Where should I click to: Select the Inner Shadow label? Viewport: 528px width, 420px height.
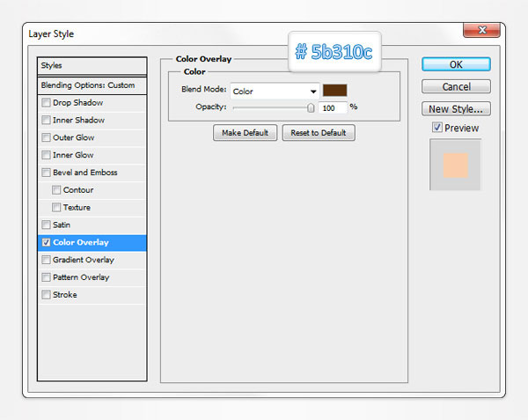point(78,120)
